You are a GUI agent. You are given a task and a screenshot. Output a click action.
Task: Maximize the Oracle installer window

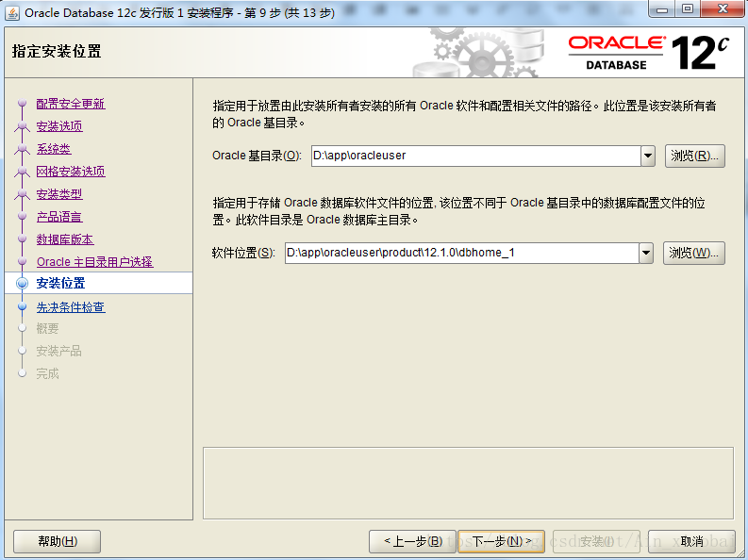click(688, 8)
